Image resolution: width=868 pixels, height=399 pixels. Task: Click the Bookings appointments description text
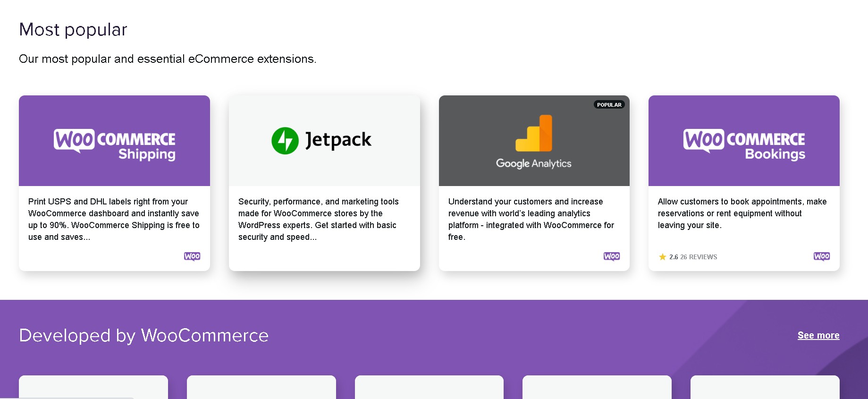(x=742, y=213)
